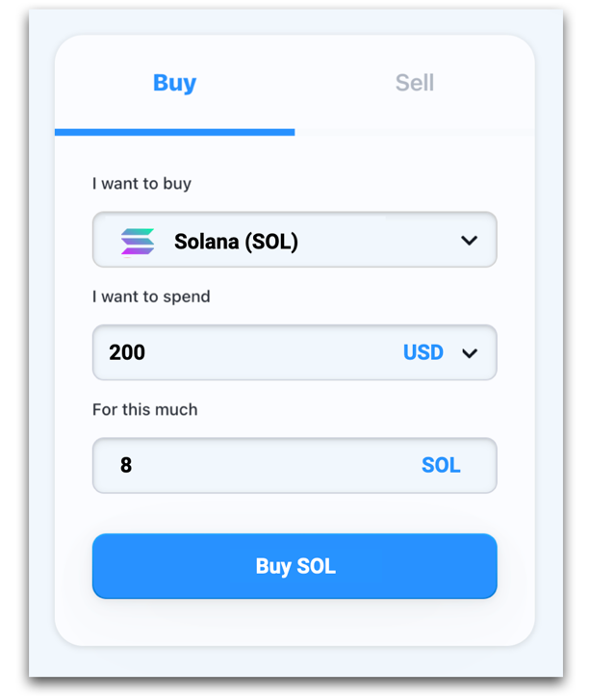Click the "Solana (SOL)" text in selector
This screenshot has width=616, height=696.
tap(236, 242)
